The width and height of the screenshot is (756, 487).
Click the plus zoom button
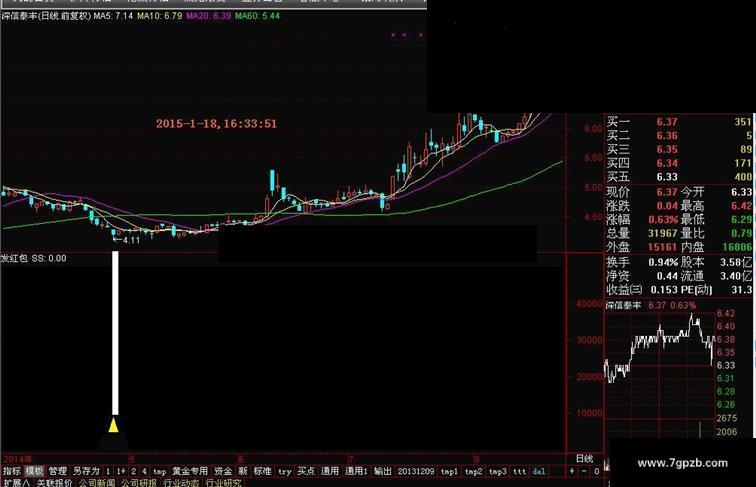pyautogui.click(x=572, y=471)
